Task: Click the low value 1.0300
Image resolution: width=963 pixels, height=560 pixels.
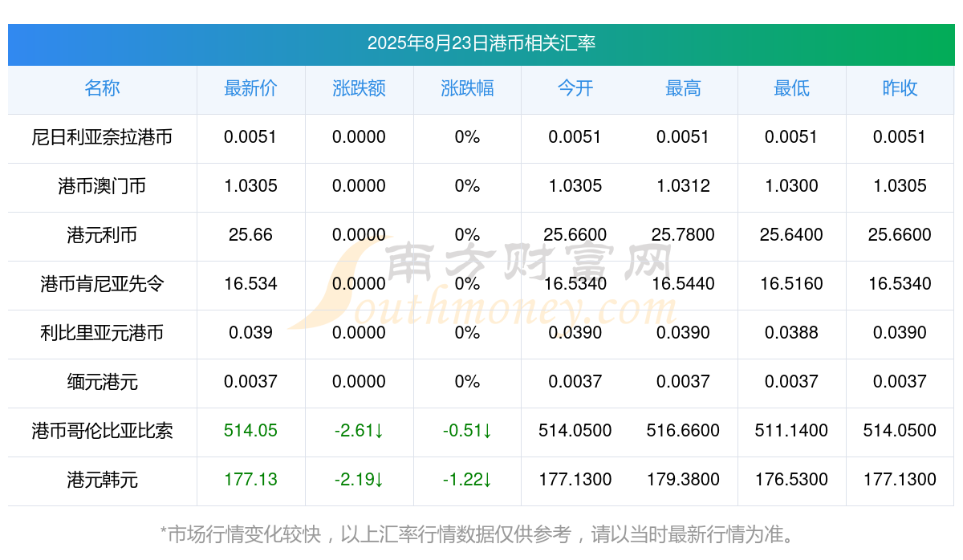Action: 791,186
